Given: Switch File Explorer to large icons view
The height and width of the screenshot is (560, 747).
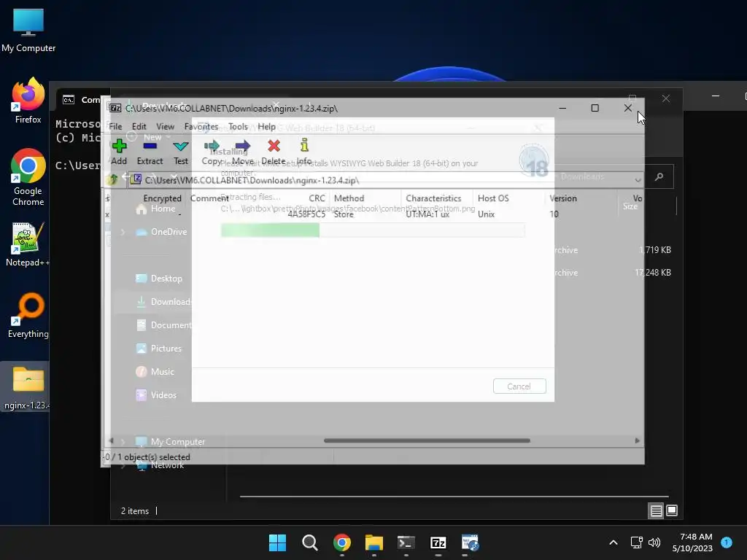Looking at the screenshot, I should coord(672,511).
